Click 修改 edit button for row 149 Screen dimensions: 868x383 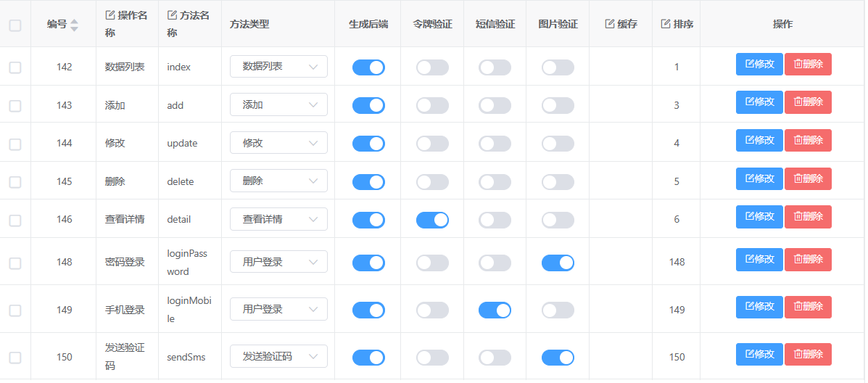(x=759, y=307)
